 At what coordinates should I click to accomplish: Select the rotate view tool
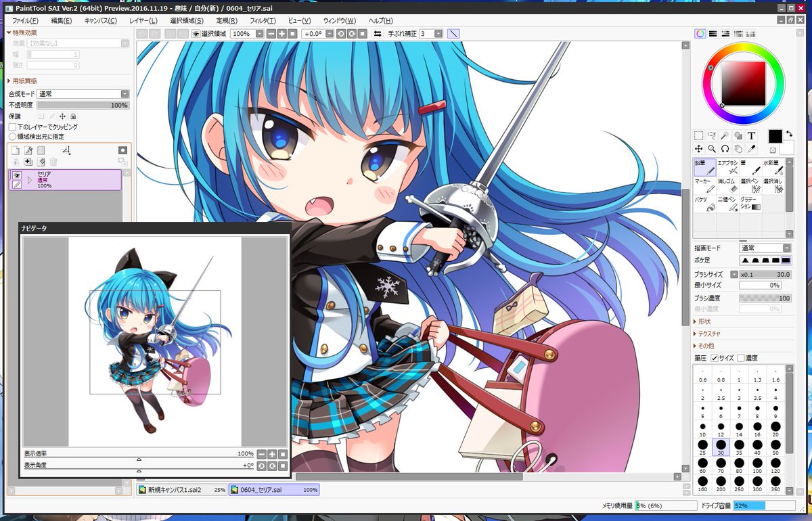coord(725,148)
